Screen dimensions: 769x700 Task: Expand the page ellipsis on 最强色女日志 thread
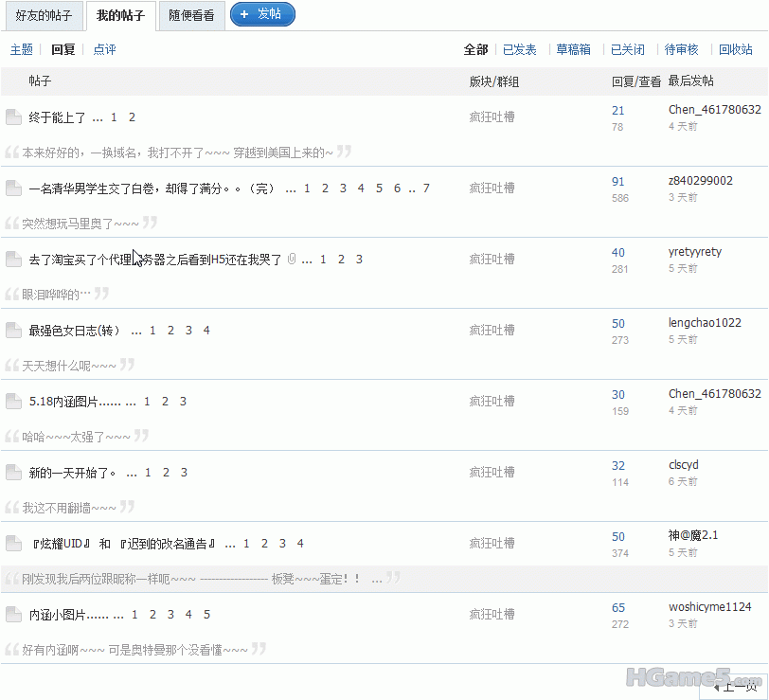point(136,331)
